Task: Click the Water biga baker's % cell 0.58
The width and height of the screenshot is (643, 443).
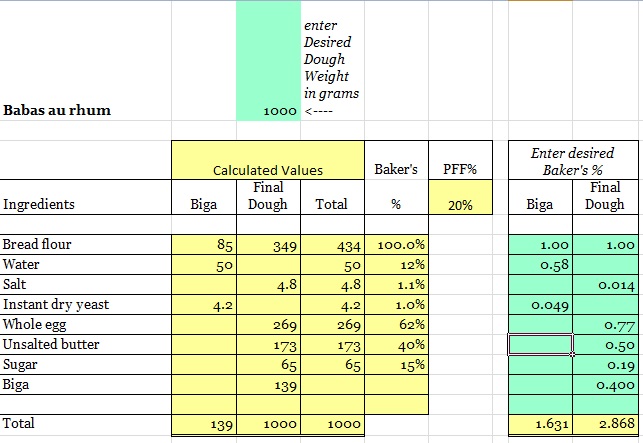Action: coord(541,265)
